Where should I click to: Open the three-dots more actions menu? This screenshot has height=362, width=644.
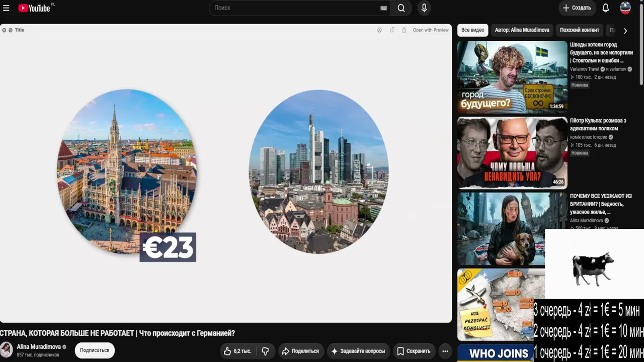click(445, 351)
